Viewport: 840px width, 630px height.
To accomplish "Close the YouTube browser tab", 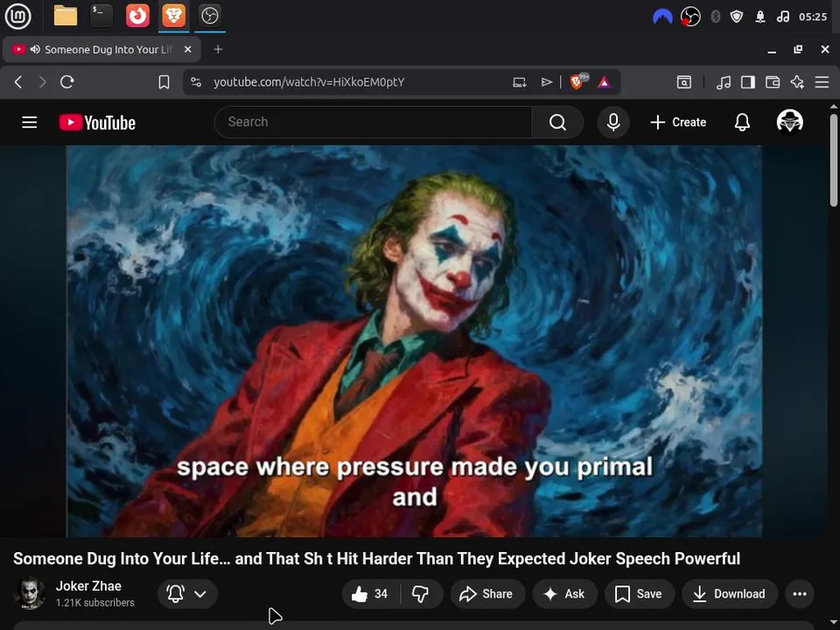I will (187, 49).
